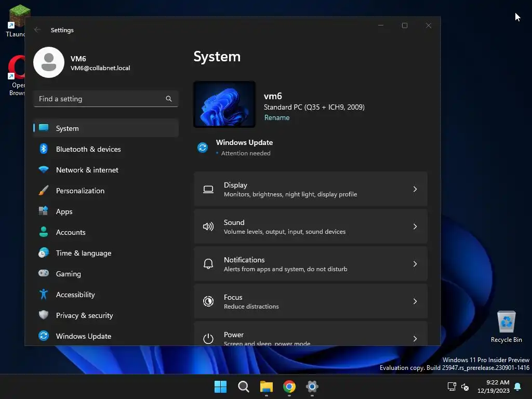Open Notifications settings row
532x399 pixels.
[311, 263]
